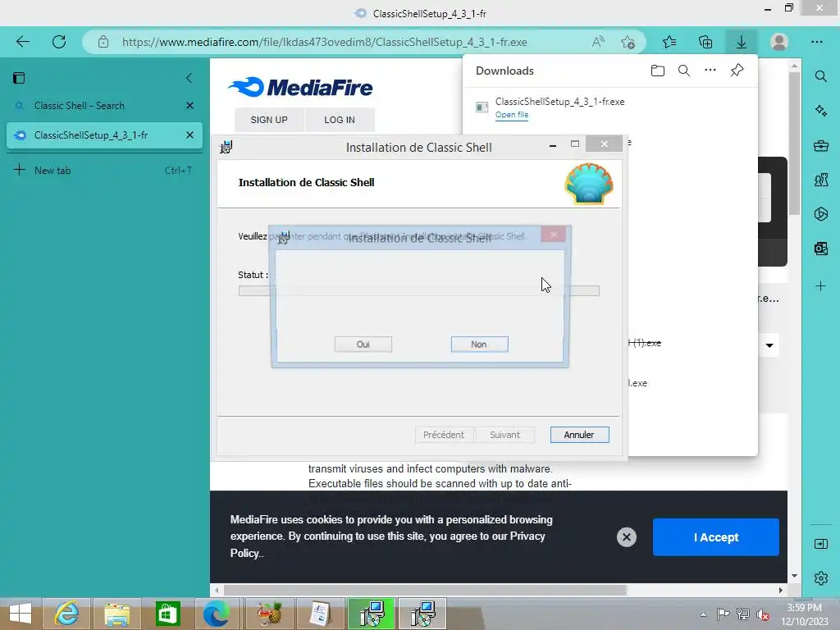Click the MediaFire logo
Viewport: 840px width, 630px height.
tap(300, 87)
